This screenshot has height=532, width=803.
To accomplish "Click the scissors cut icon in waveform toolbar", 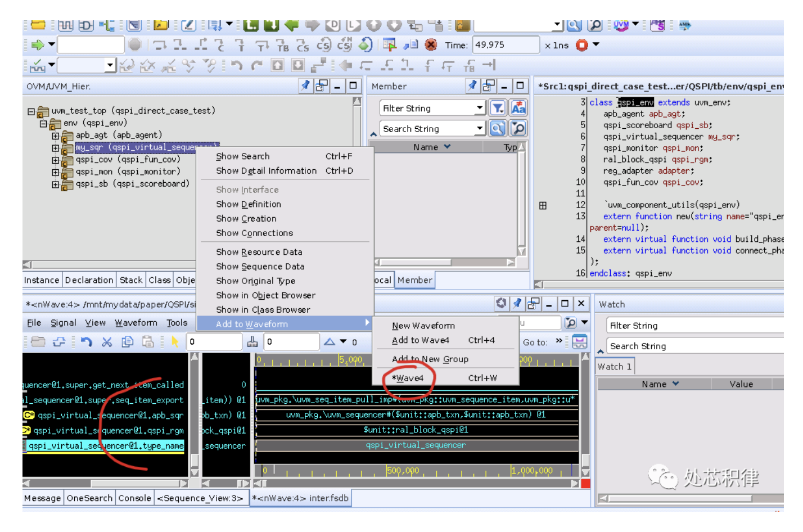I will click(x=107, y=342).
